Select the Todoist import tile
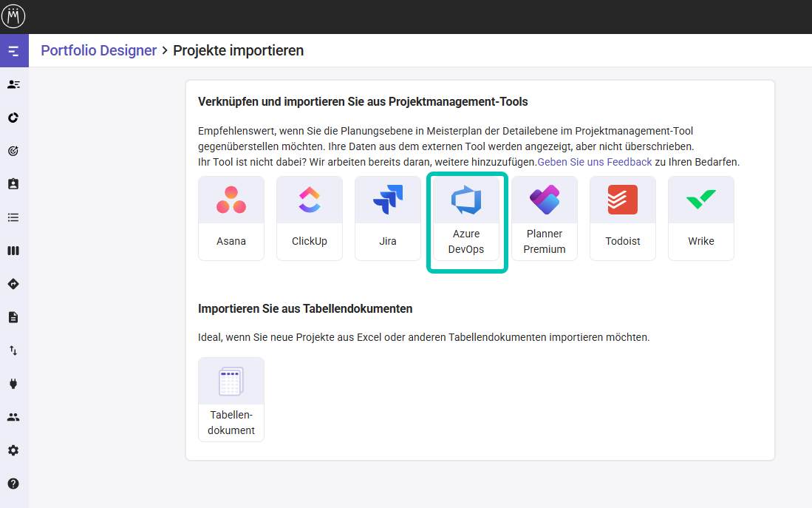Viewport: 812px width, 508px height. click(x=622, y=218)
